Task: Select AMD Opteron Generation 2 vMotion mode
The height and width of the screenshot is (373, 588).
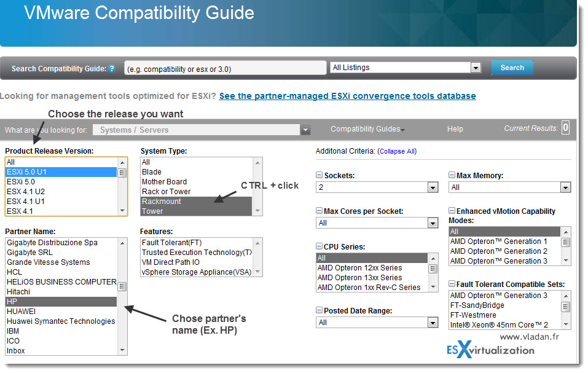Action: point(505,251)
